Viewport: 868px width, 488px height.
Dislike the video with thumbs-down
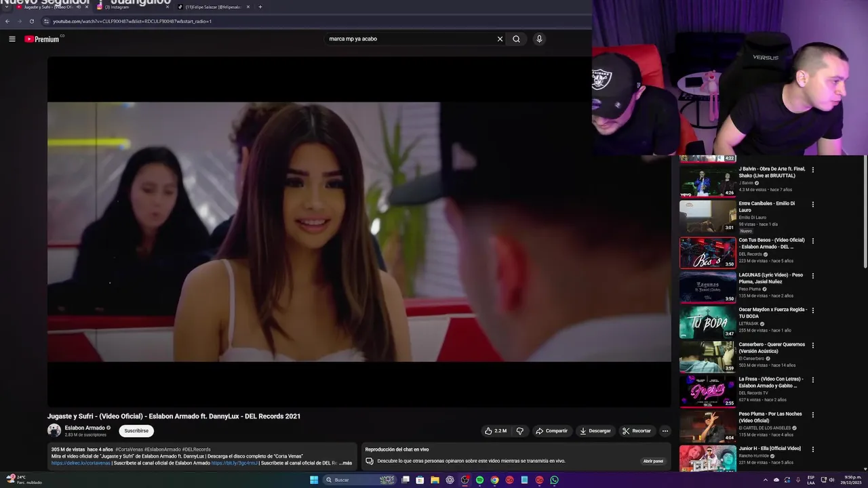click(519, 431)
